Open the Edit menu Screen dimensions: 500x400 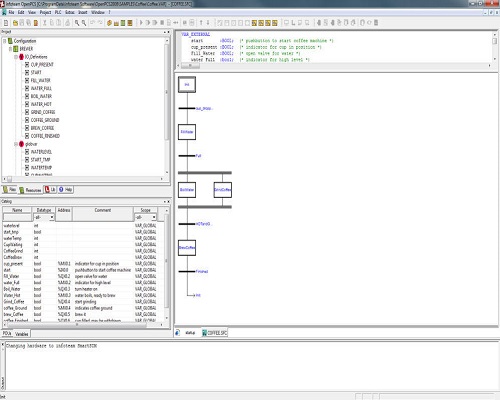coord(21,12)
